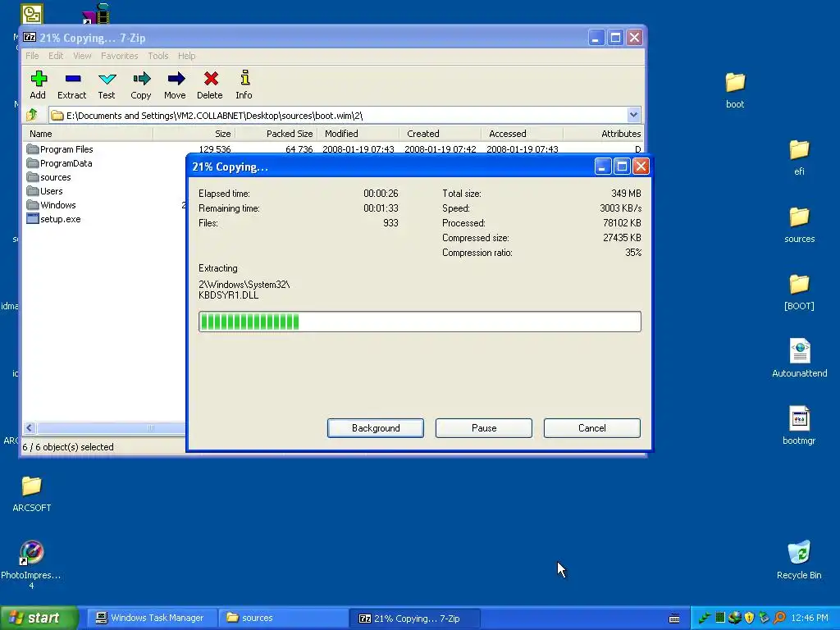Sort by Packed Size column header
The image size is (840, 630).
pyautogui.click(x=276, y=134)
